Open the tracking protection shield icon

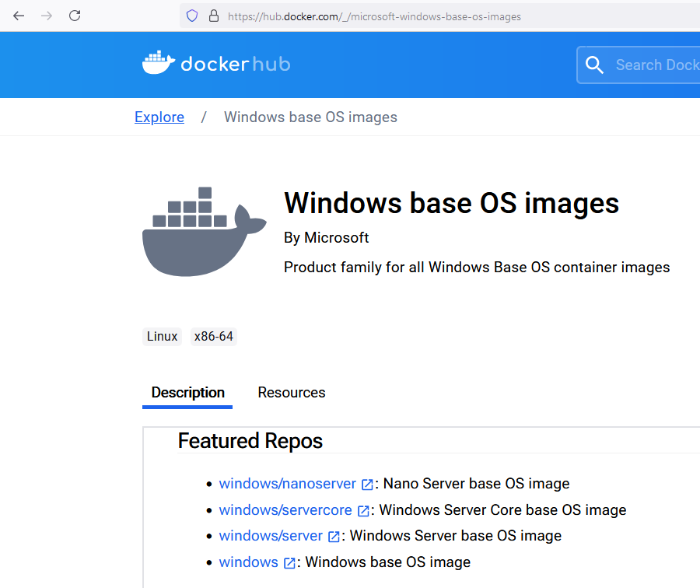(192, 16)
